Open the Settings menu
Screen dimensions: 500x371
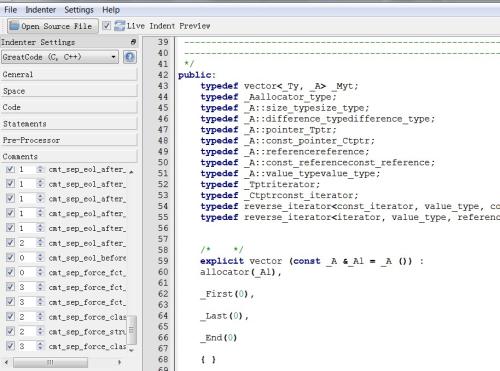tap(79, 10)
